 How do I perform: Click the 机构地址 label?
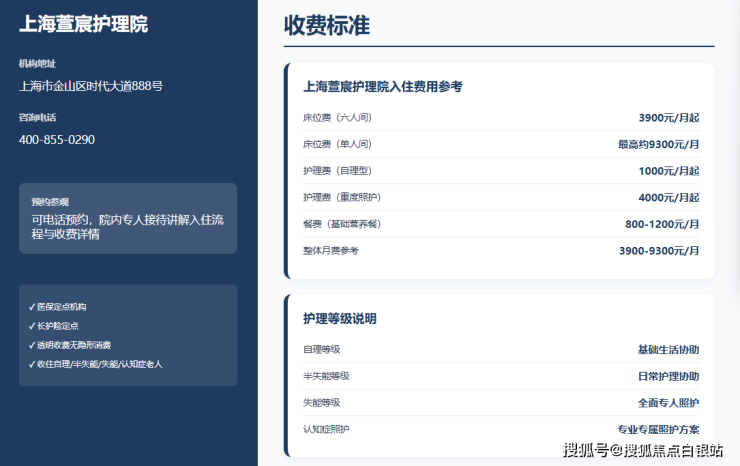pyautogui.click(x=37, y=63)
